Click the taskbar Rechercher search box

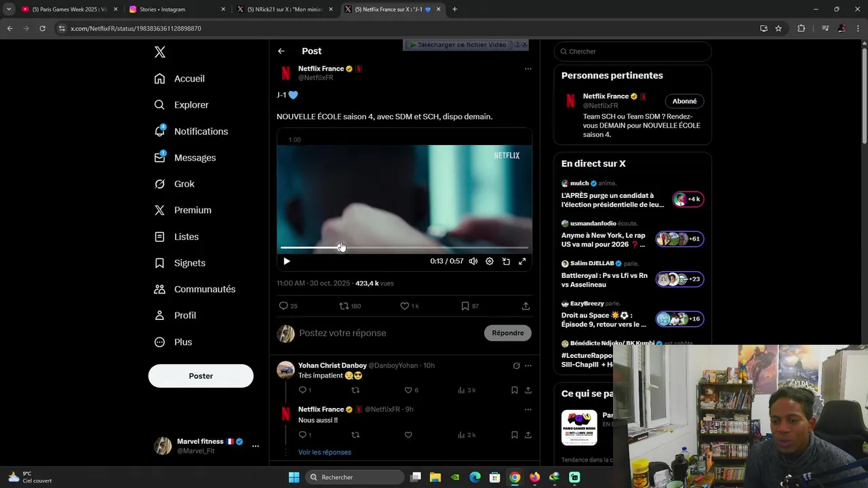(353, 477)
